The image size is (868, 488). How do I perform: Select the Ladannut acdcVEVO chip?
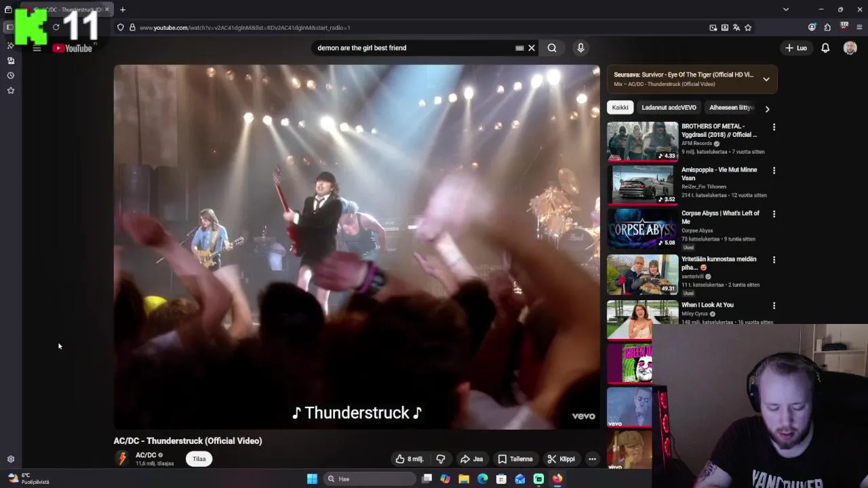tap(669, 108)
